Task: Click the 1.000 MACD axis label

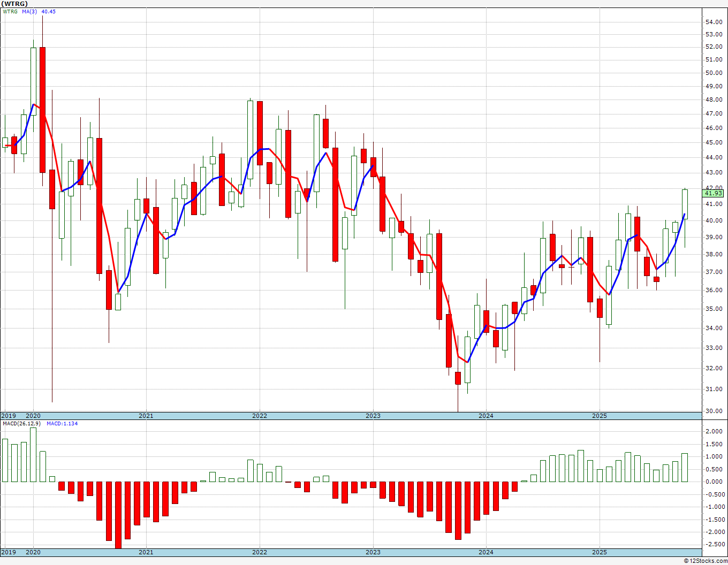Action: tap(714, 457)
